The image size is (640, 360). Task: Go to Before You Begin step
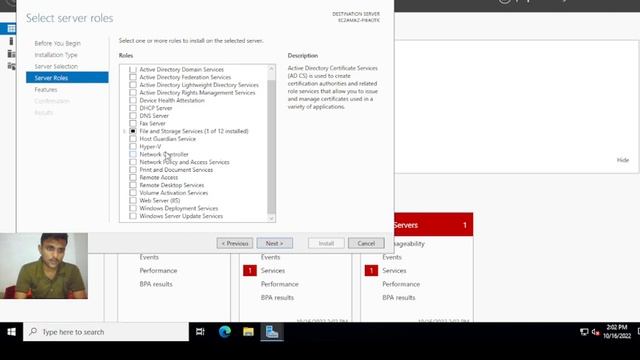pyautogui.click(x=58, y=43)
